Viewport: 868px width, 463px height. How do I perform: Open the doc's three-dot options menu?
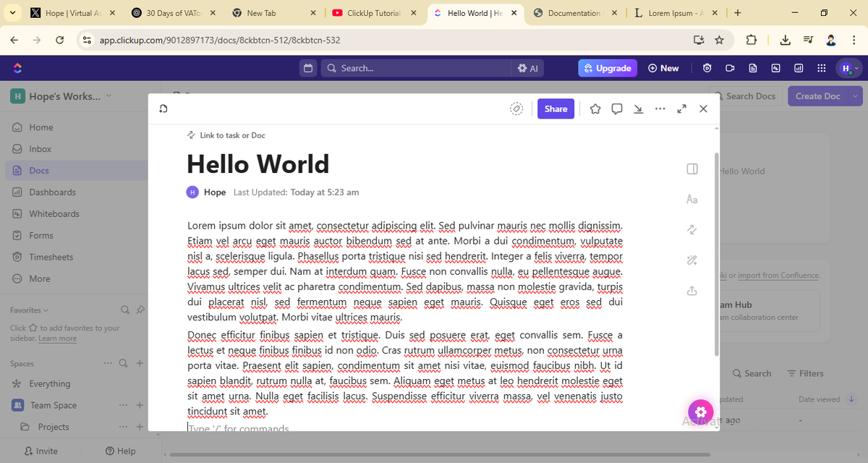(x=660, y=109)
